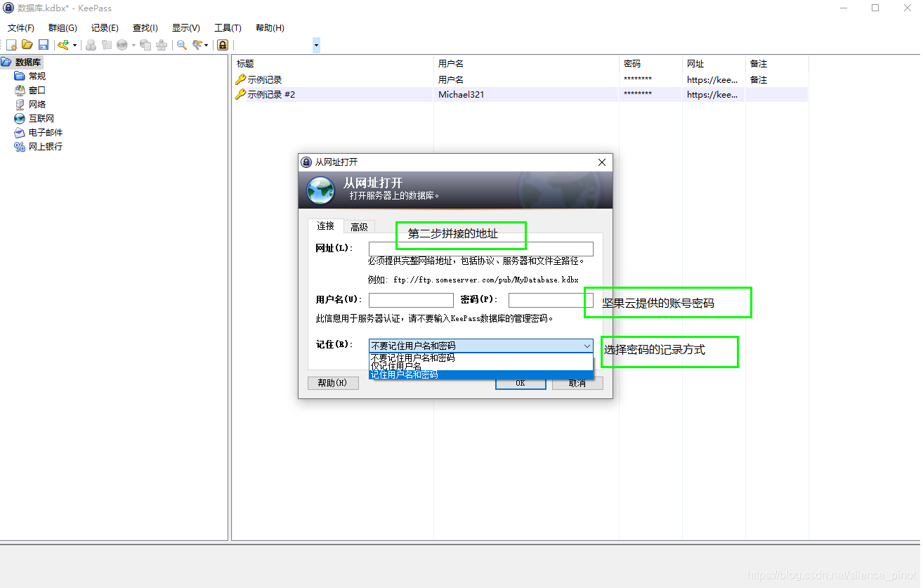
Task: Click the 备注 note cell of 示例记录
Action: click(x=759, y=80)
